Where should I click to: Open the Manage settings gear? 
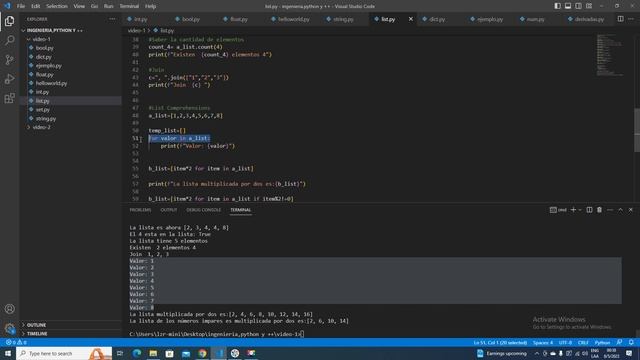[x=9, y=328]
